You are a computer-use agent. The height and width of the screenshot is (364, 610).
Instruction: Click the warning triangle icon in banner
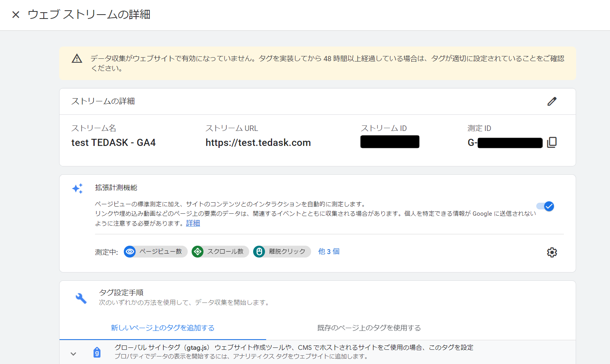pos(77,59)
